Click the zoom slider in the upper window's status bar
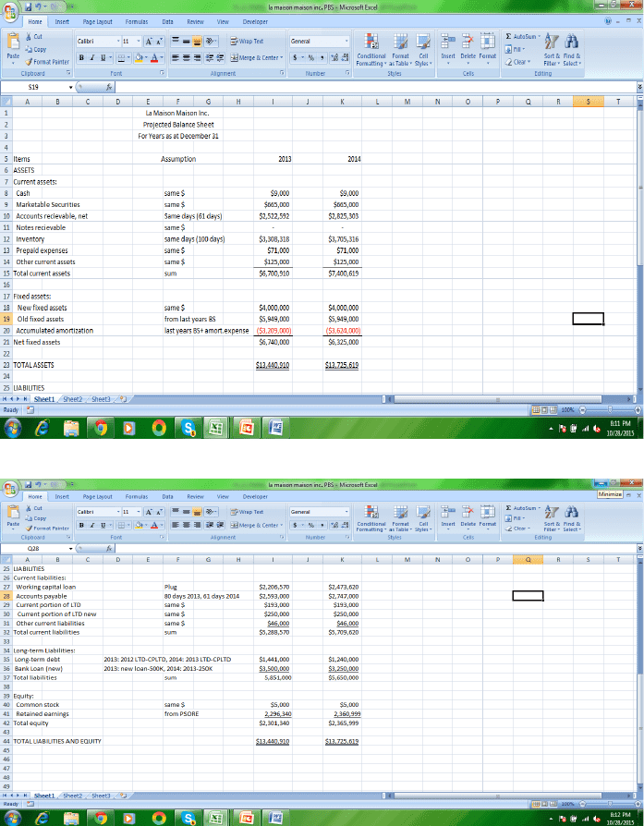This screenshot has width=644, height=826. pyautogui.click(x=610, y=410)
